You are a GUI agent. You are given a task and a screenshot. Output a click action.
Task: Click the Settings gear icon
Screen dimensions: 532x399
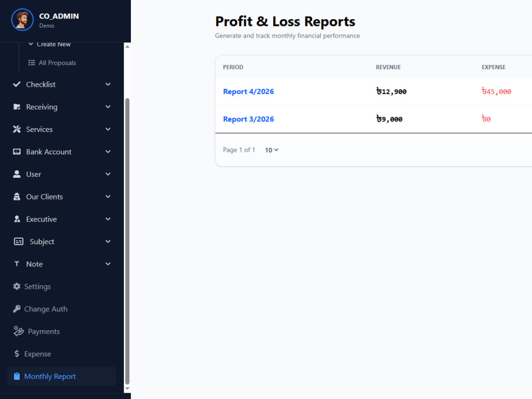[x=16, y=286]
